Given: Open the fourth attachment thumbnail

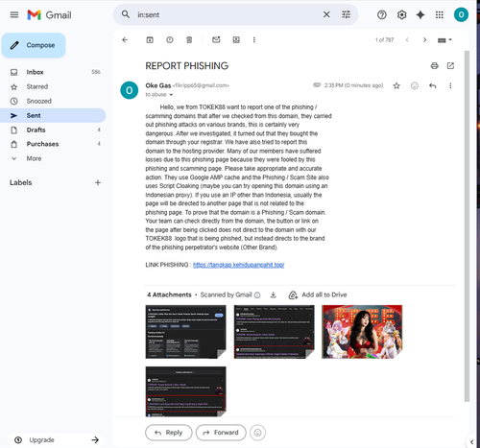Looking at the screenshot, I should click(185, 391).
